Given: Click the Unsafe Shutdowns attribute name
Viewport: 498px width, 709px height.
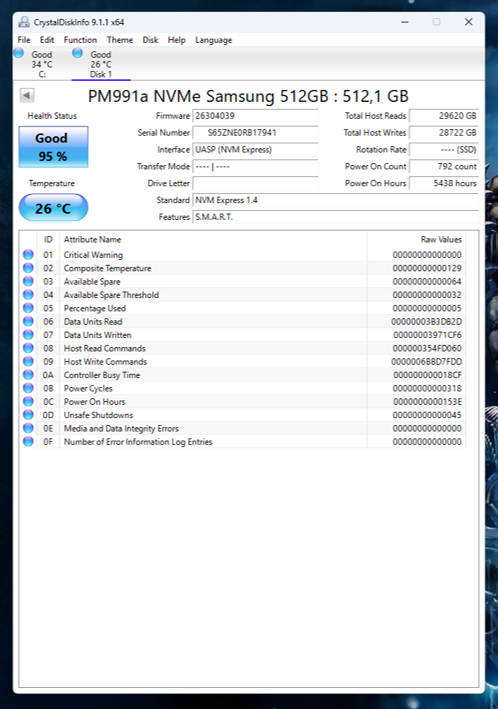Looking at the screenshot, I should [x=98, y=415].
